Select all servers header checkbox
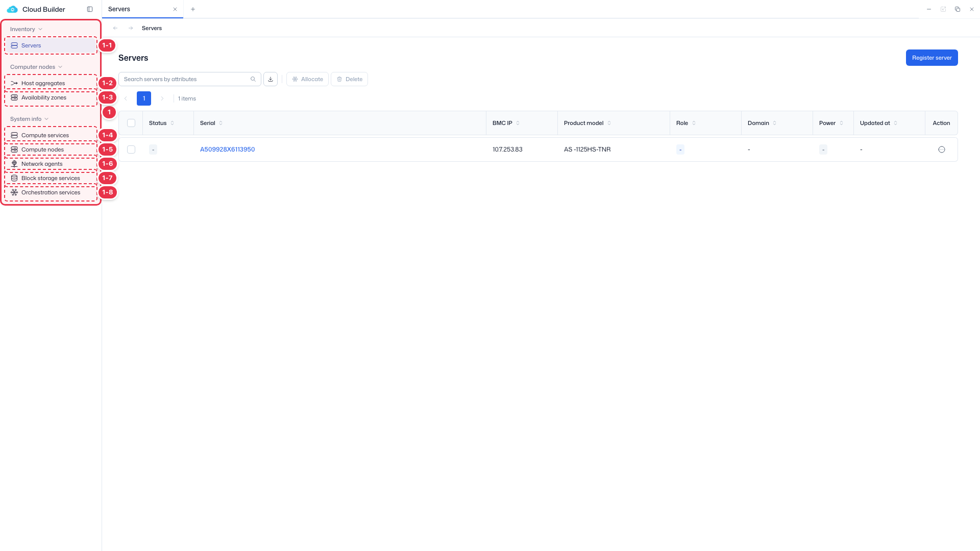This screenshot has width=980, height=551. pos(131,123)
